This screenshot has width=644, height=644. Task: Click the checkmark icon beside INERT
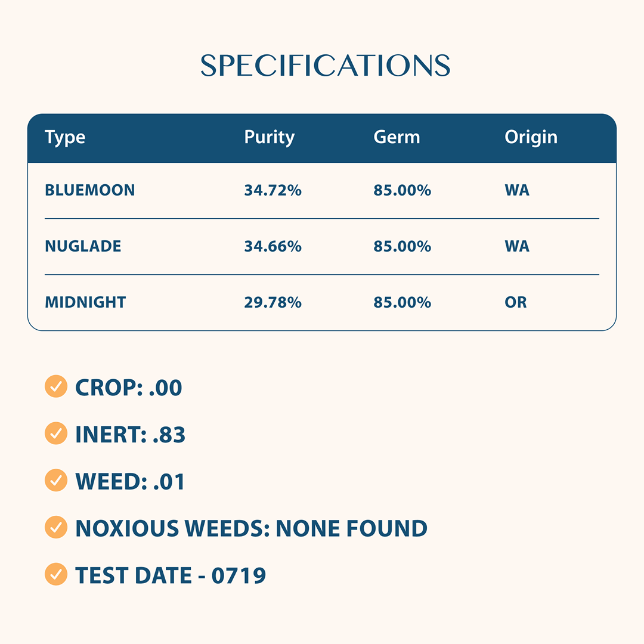[x=56, y=434]
